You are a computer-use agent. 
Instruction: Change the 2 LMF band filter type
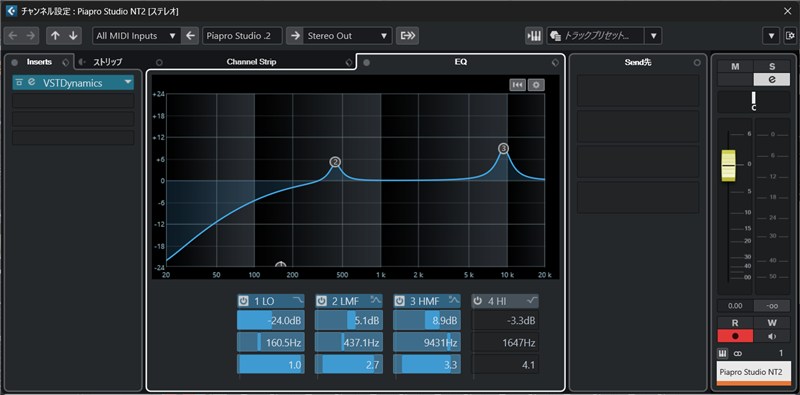click(x=376, y=300)
